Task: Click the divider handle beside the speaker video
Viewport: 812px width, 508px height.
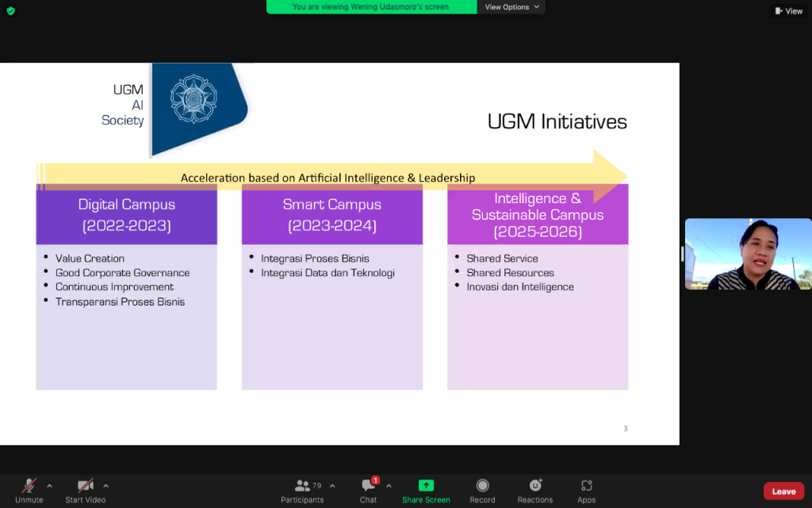Action: tap(683, 254)
